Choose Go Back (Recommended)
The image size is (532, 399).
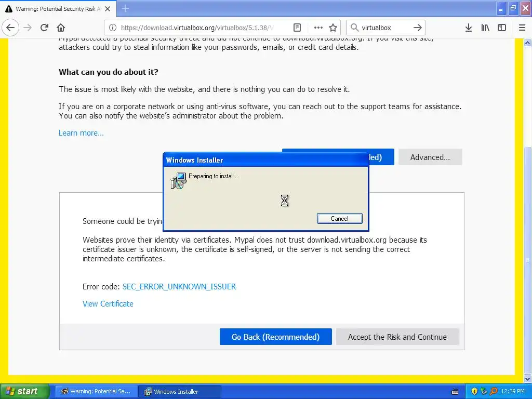(275, 337)
